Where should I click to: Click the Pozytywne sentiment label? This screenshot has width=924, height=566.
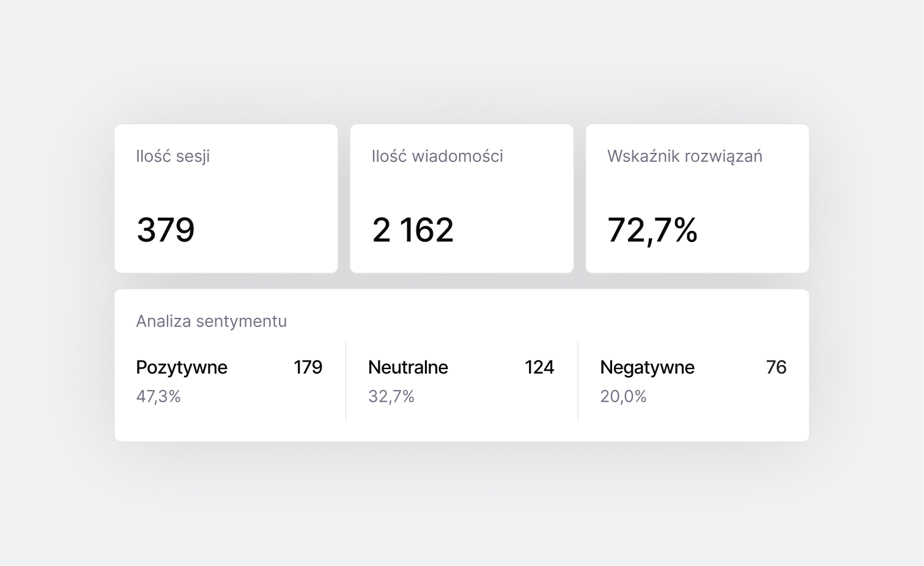coord(181,367)
